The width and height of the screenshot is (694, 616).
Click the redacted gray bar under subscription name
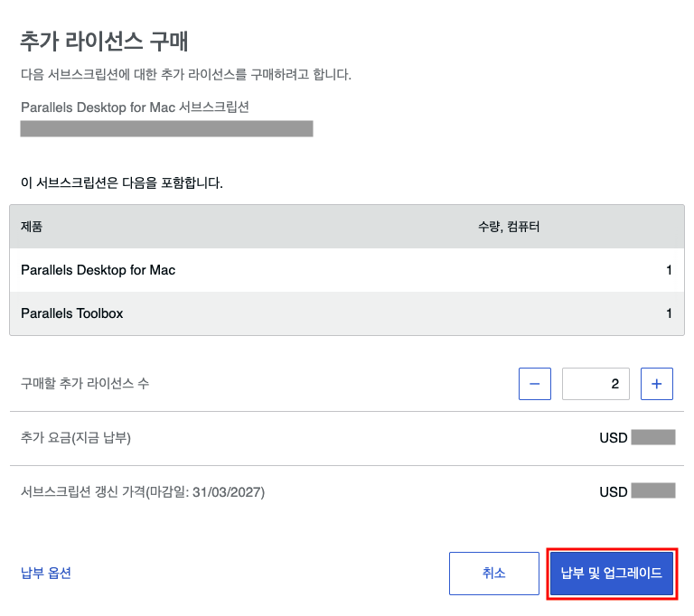166,128
